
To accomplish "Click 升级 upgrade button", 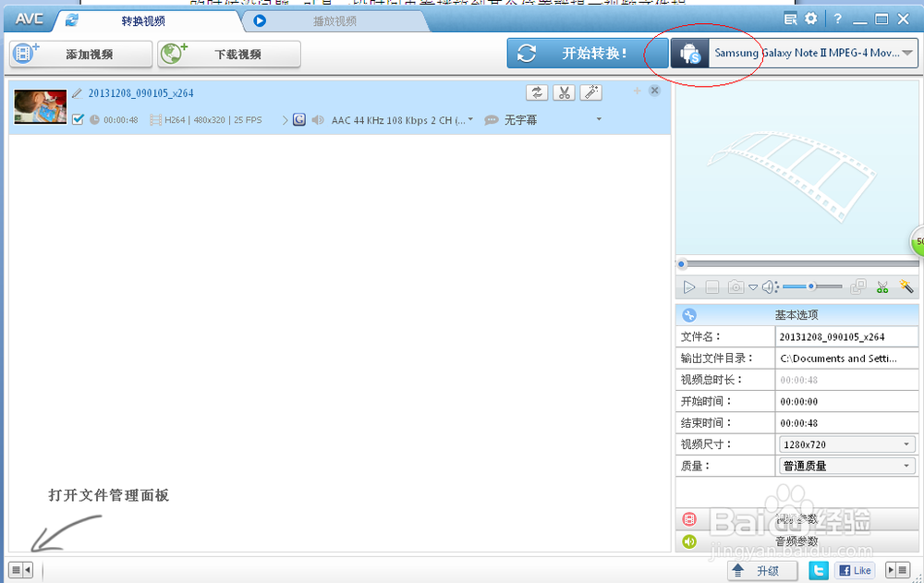I will coord(762,571).
